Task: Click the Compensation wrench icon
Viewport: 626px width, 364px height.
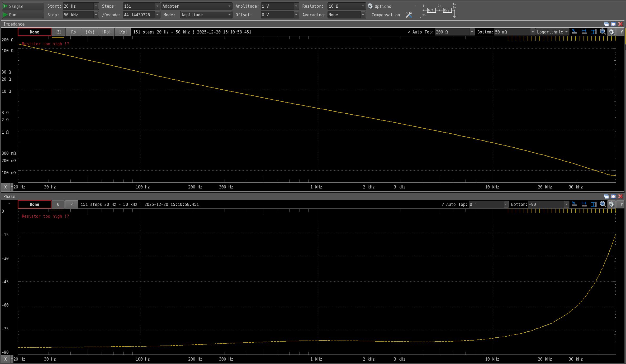Action: (409, 15)
